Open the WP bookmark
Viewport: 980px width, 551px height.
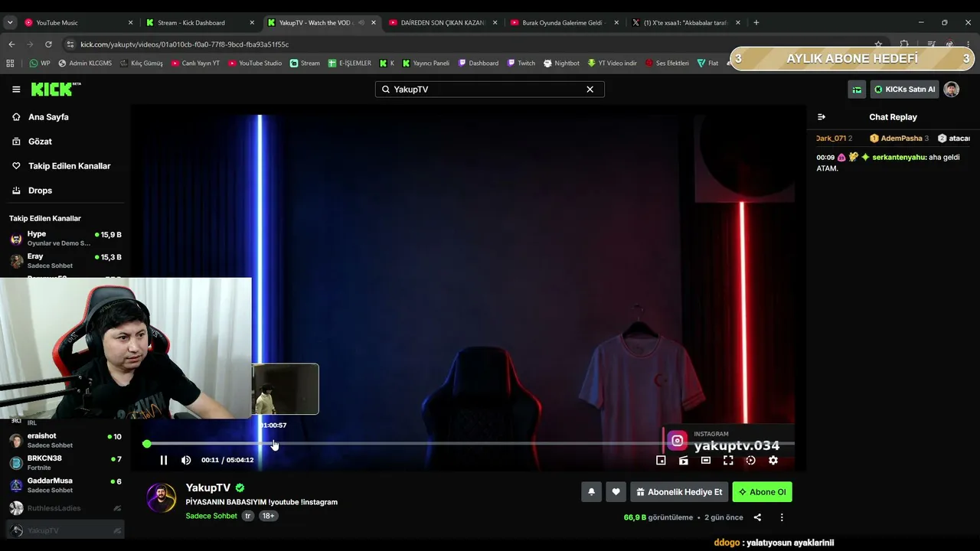(x=40, y=64)
